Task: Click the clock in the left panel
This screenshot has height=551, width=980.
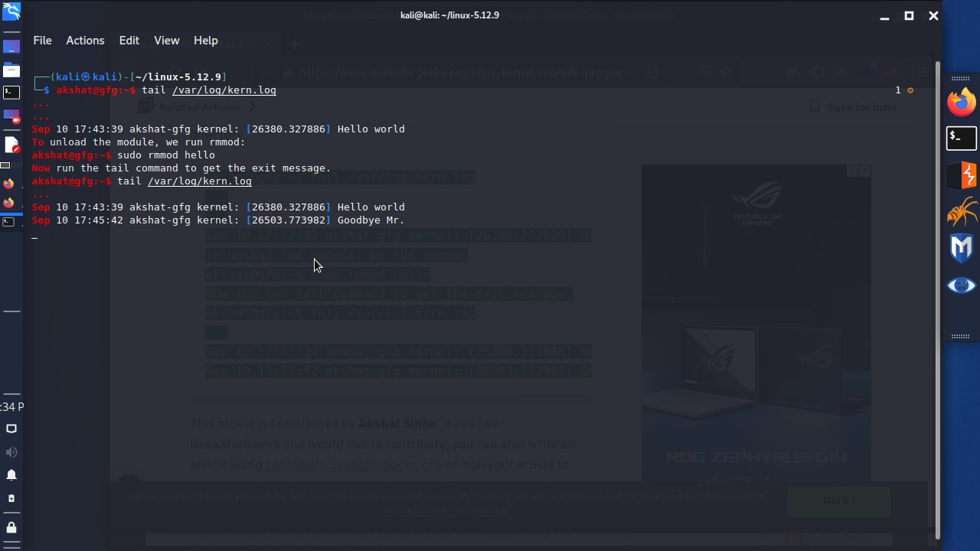Action: [x=11, y=406]
